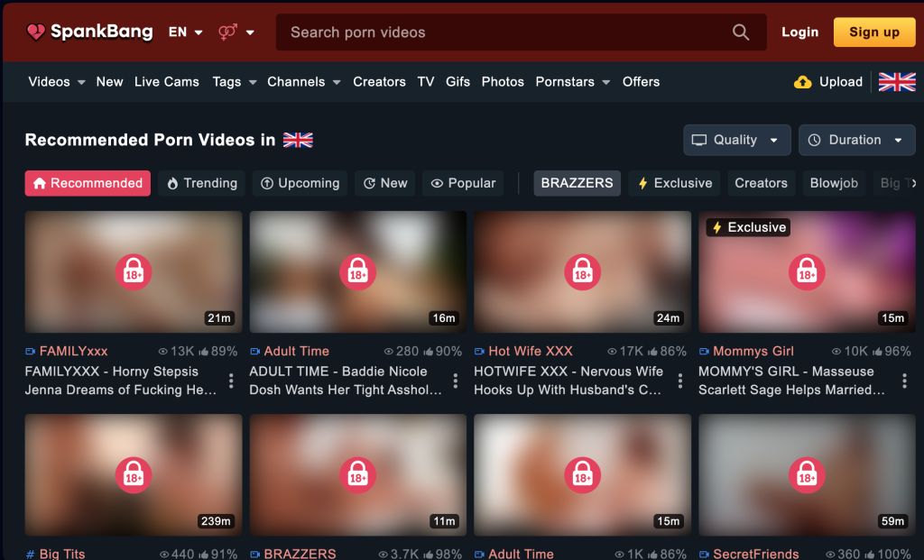The width and height of the screenshot is (924, 560).
Task: Open three-dot menu for the FAMILYxxx video
Action: (231, 381)
